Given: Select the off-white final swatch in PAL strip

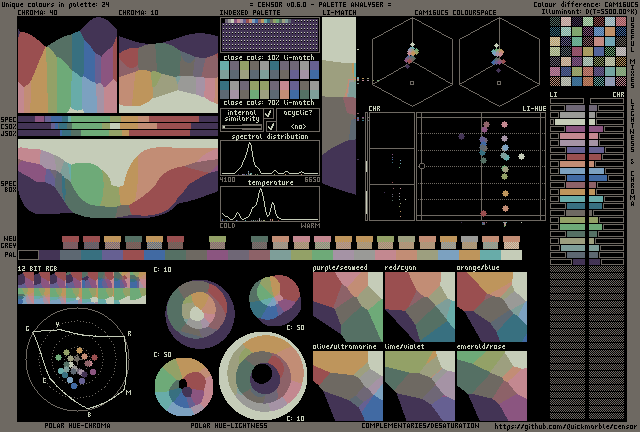Looking at the screenshot, I should coord(511,255).
